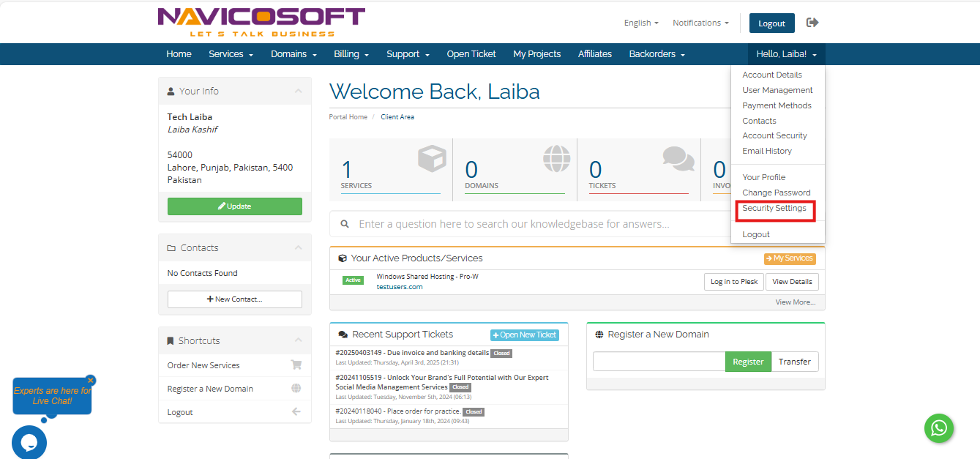
Task: Collapse the Contacts panel chevron
Action: [298, 248]
